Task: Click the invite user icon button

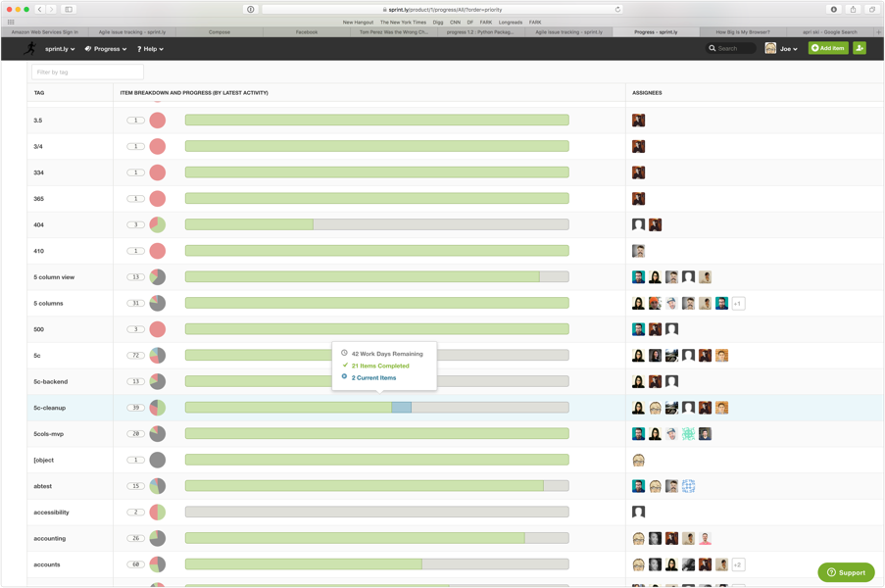Action: 860,48
